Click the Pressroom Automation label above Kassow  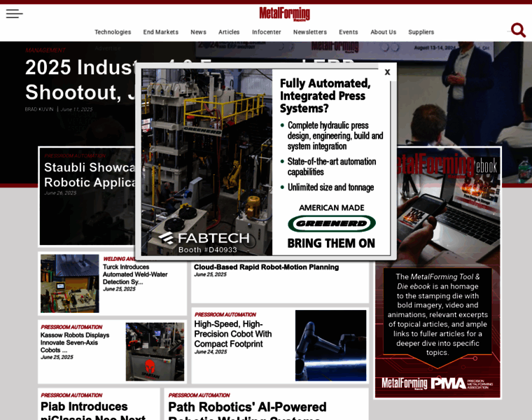pyautogui.click(x=71, y=327)
